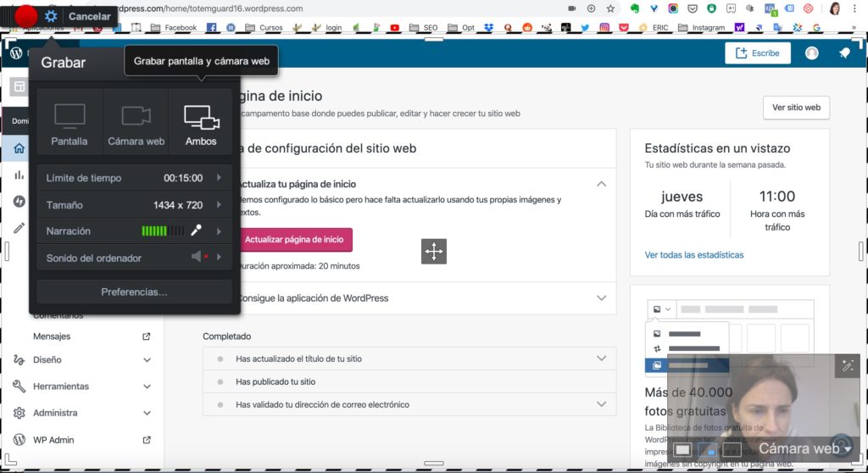The image size is (868, 473).
Task: Choose Ambos screen and webcam mode
Action: [x=201, y=124]
